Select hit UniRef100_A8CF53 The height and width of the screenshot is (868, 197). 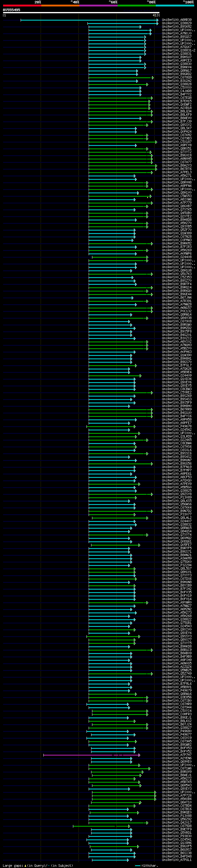tap(177, 477)
